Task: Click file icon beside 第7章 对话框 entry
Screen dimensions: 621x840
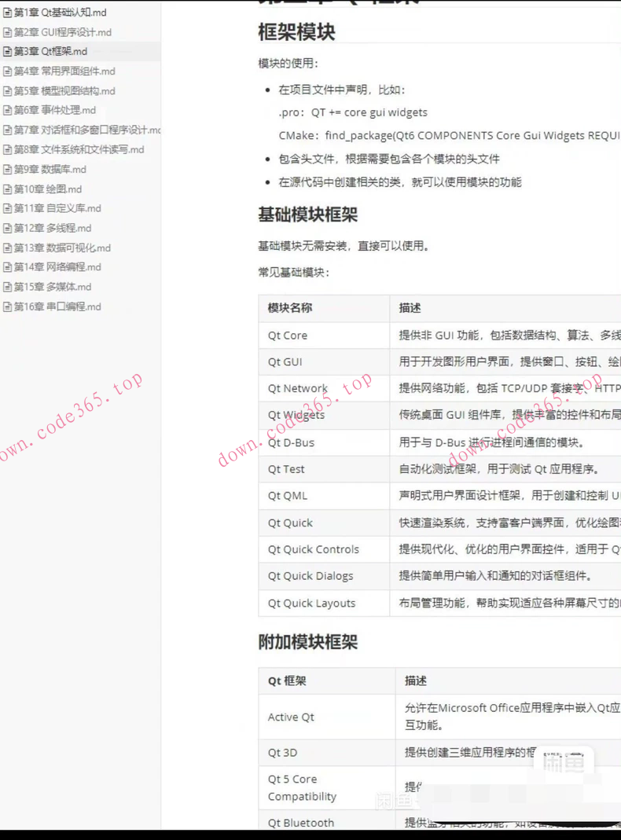Action: coord(8,130)
